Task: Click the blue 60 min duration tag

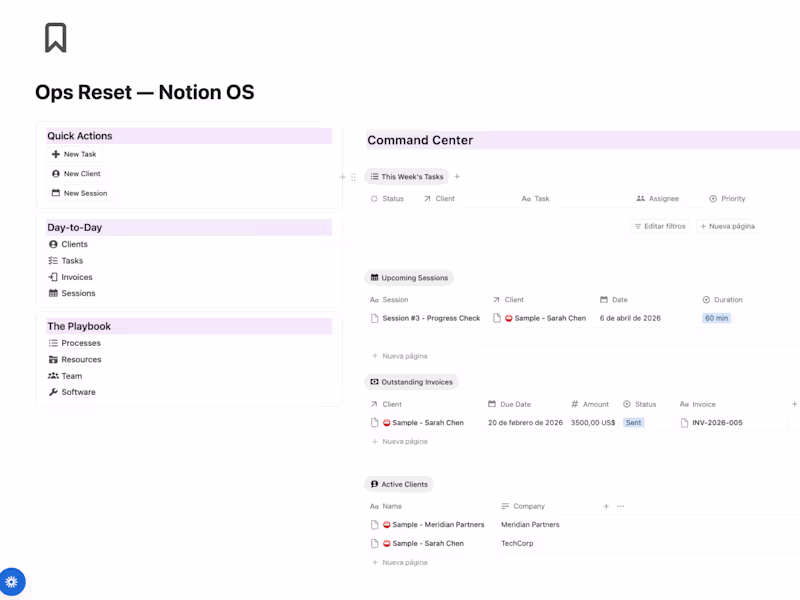Action: 716,318
